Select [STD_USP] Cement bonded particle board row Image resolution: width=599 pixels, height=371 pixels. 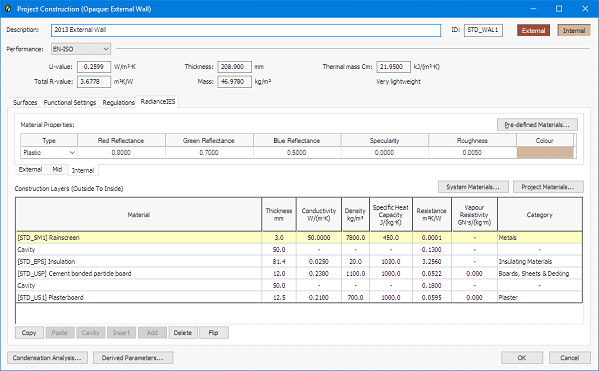click(299, 274)
